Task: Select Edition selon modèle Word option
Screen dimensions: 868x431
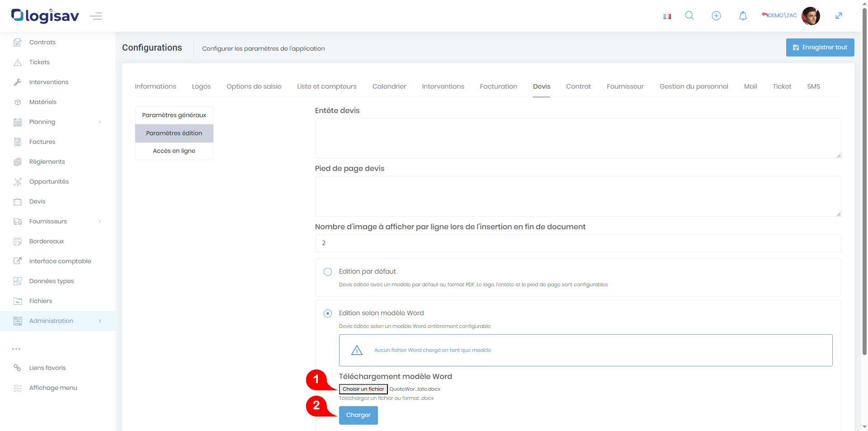Action: pyautogui.click(x=328, y=313)
